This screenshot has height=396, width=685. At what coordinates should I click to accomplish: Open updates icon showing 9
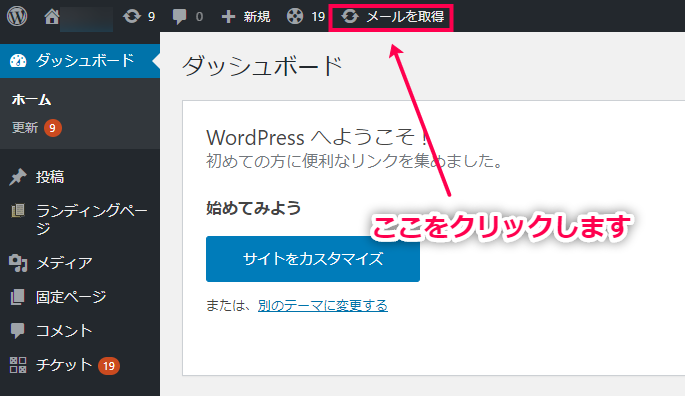[131, 17]
